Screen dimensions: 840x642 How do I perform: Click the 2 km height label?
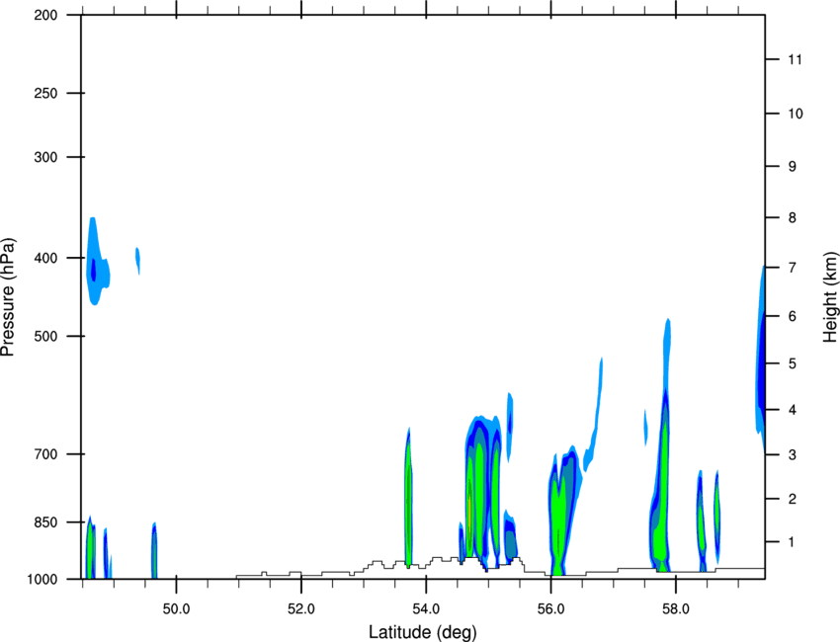[x=793, y=499]
